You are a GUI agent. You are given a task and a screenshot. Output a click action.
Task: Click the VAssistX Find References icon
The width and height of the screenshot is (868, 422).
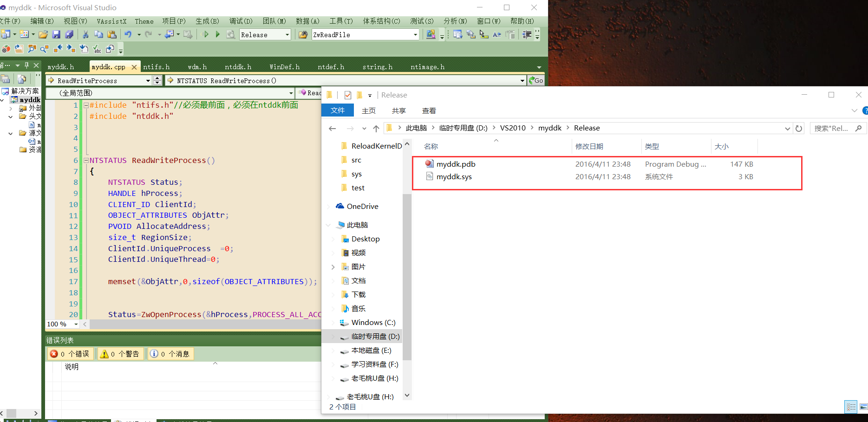[45, 48]
